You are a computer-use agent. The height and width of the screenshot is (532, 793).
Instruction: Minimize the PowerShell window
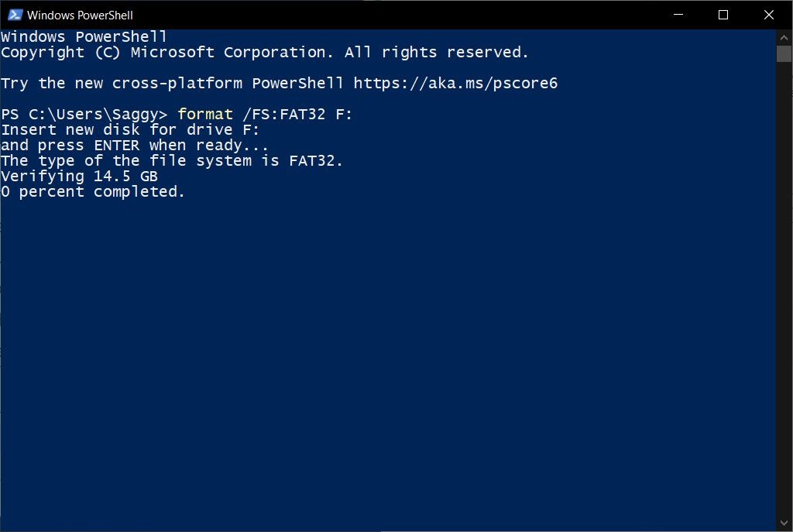coord(677,15)
